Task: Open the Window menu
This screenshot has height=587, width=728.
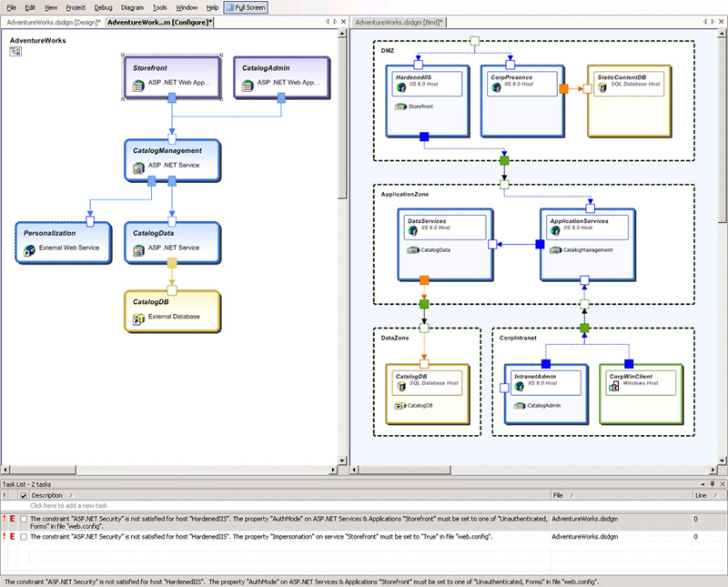Action: tap(187, 7)
